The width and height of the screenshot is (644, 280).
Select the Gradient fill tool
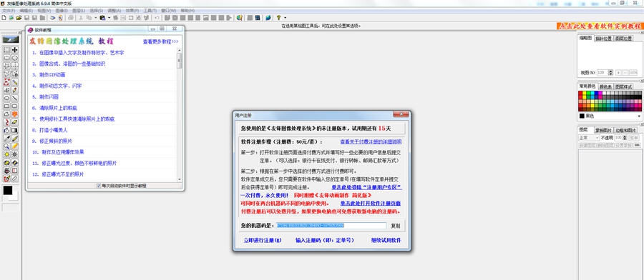(x=15, y=130)
